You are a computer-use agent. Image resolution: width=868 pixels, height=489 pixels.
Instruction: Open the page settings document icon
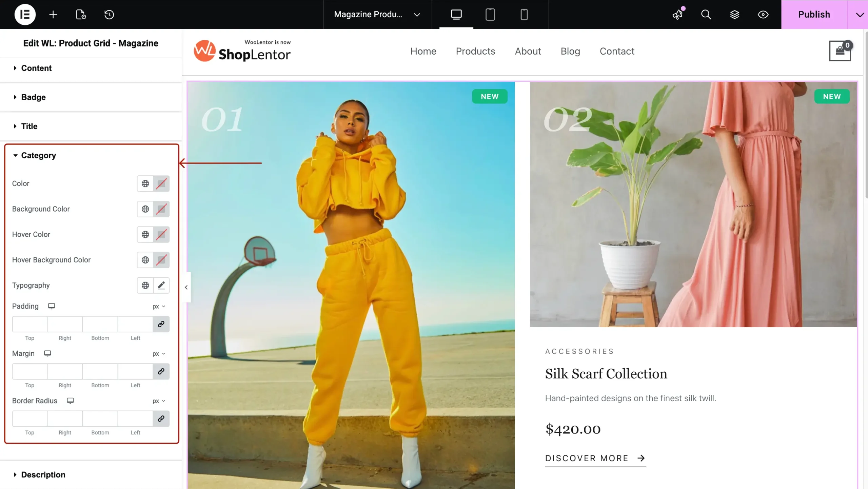point(81,14)
